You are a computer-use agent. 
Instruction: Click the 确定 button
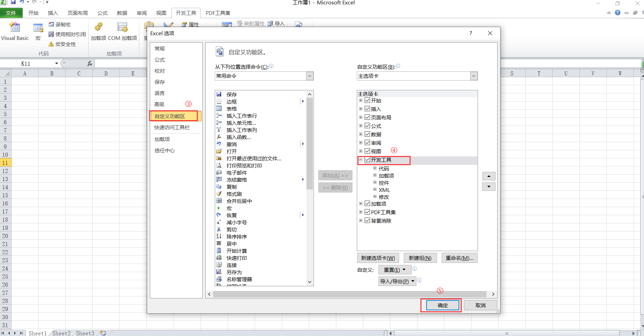(443, 305)
